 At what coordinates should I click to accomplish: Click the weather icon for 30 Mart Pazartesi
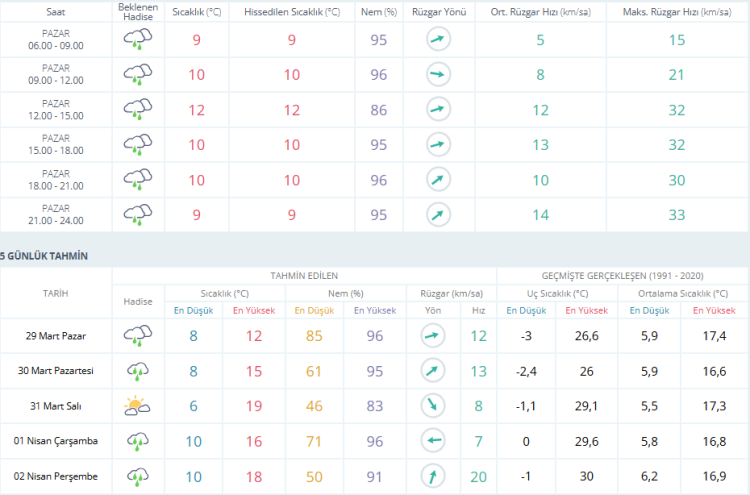coord(137,371)
